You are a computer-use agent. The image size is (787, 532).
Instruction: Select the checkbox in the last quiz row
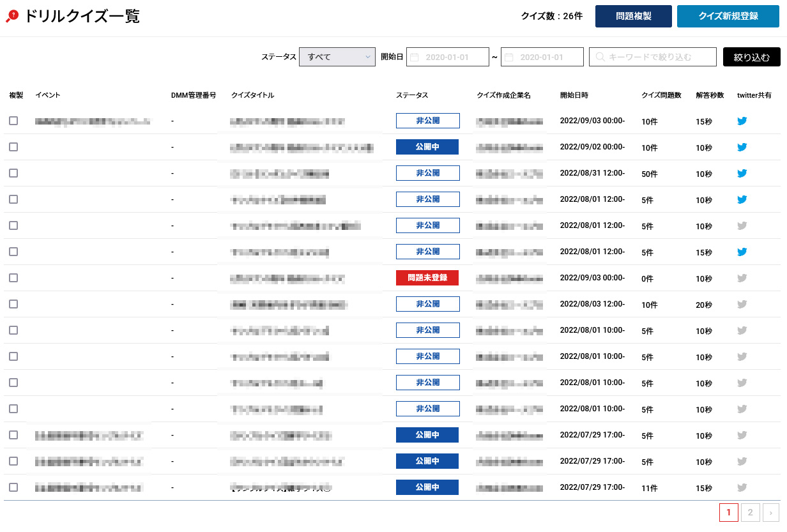click(13, 487)
